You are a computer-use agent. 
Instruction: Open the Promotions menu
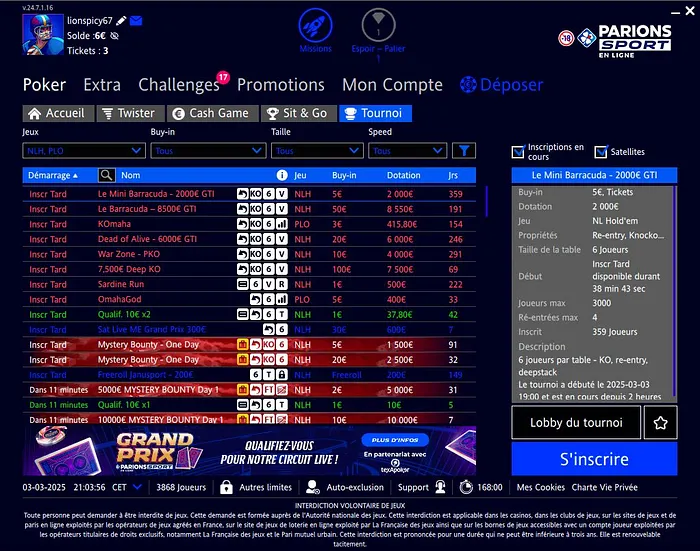coord(281,85)
